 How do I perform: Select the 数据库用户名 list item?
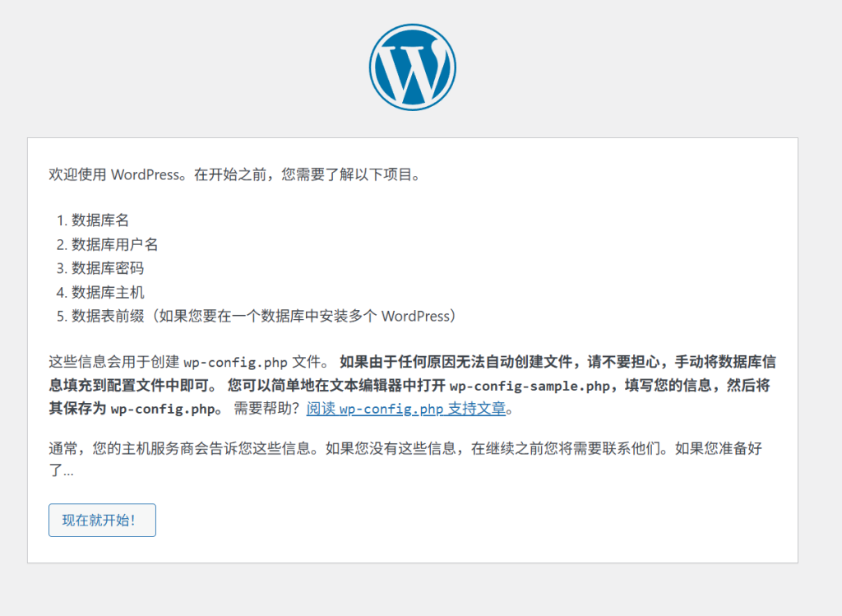[x=114, y=244]
